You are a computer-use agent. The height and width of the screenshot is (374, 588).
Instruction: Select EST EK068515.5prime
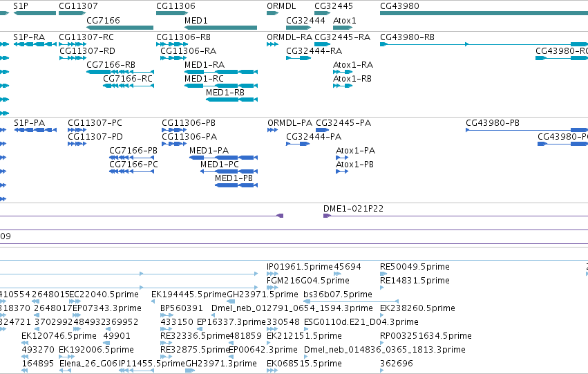[273, 371]
